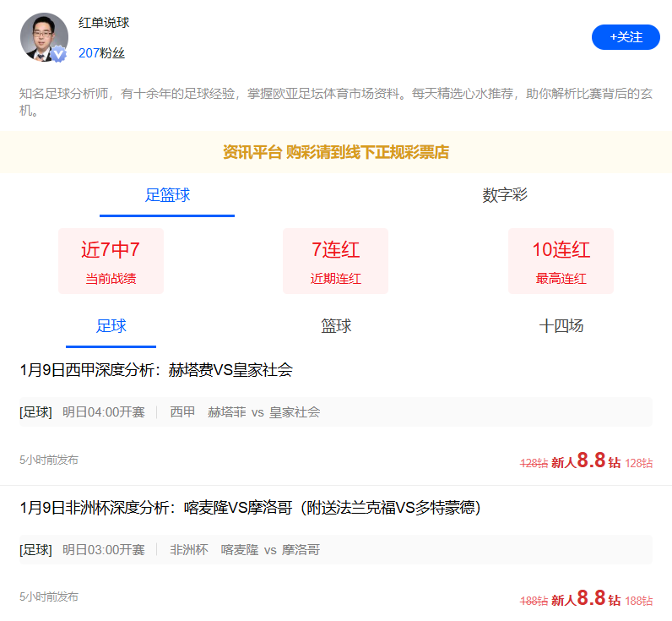
Task: Select the 篮球 sub-tab
Action: [336, 326]
